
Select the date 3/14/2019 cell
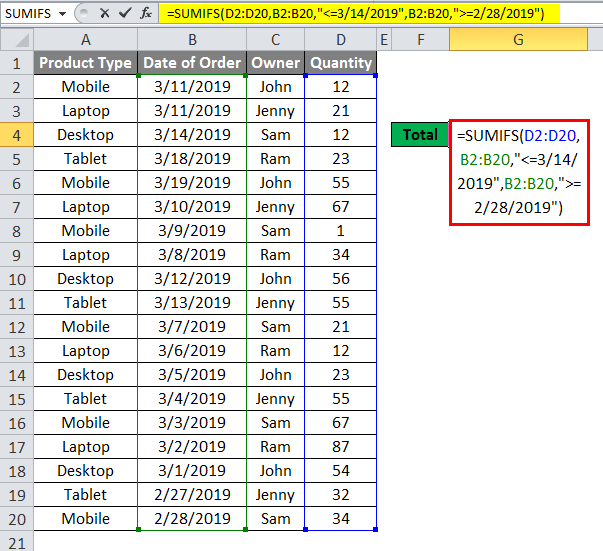pyautogui.click(x=192, y=135)
